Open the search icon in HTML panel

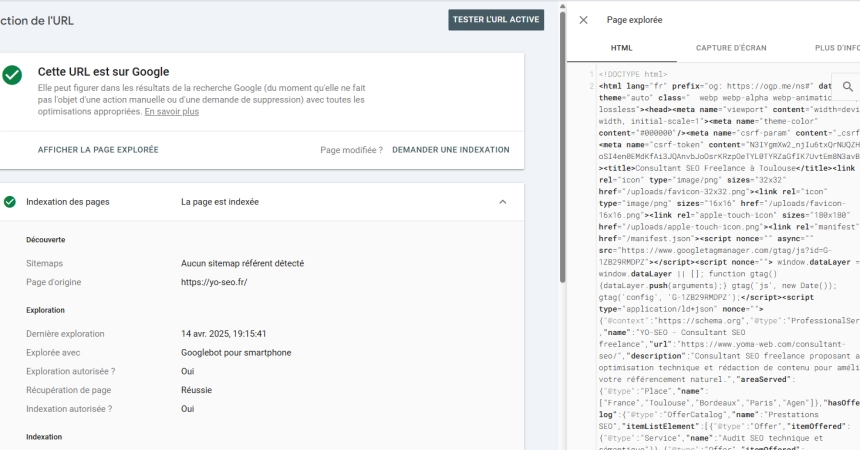[x=847, y=87]
